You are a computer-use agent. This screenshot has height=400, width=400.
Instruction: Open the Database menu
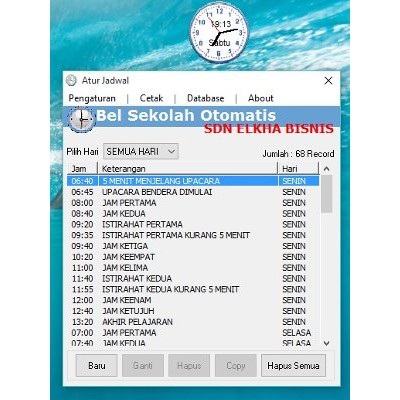pyautogui.click(x=205, y=98)
